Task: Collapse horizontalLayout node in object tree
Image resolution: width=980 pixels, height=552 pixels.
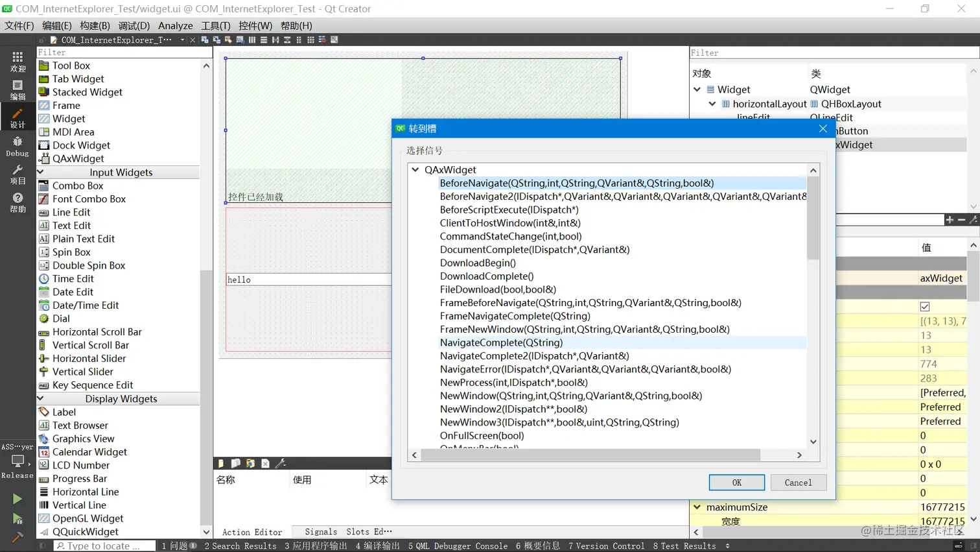Action: point(712,104)
